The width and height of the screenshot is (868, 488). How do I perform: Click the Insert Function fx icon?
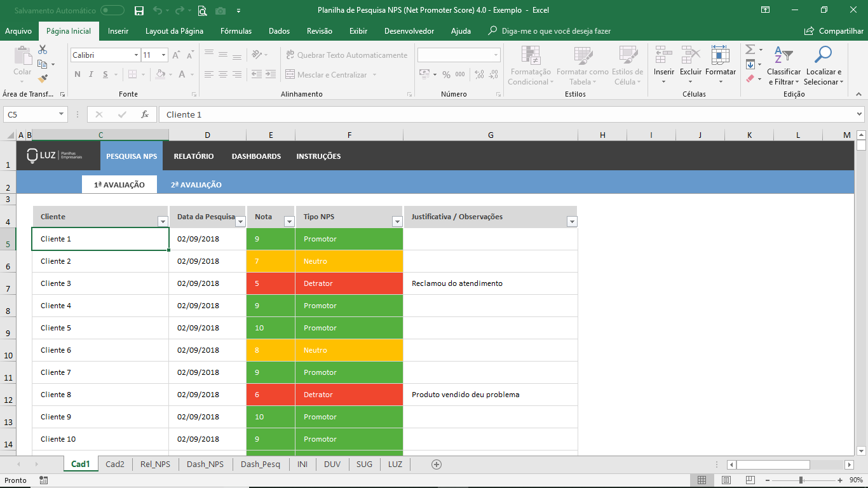pyautogui.click(x=145, y=114)
